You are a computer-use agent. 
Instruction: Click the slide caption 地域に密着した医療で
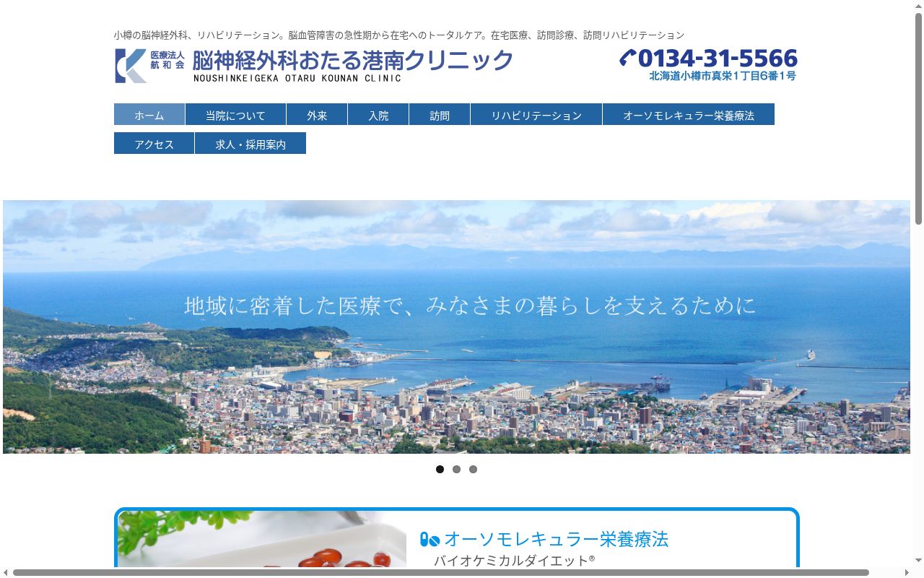[470, 306]
